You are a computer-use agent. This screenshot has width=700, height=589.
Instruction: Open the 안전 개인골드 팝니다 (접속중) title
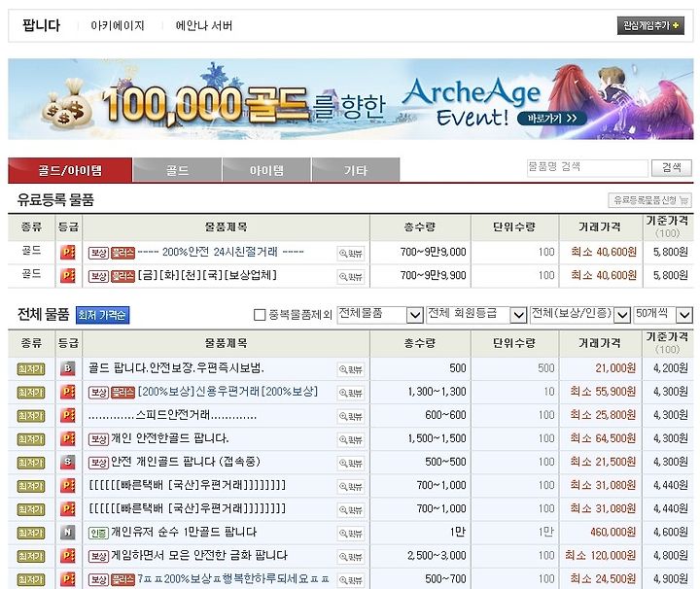click(185, 462)
